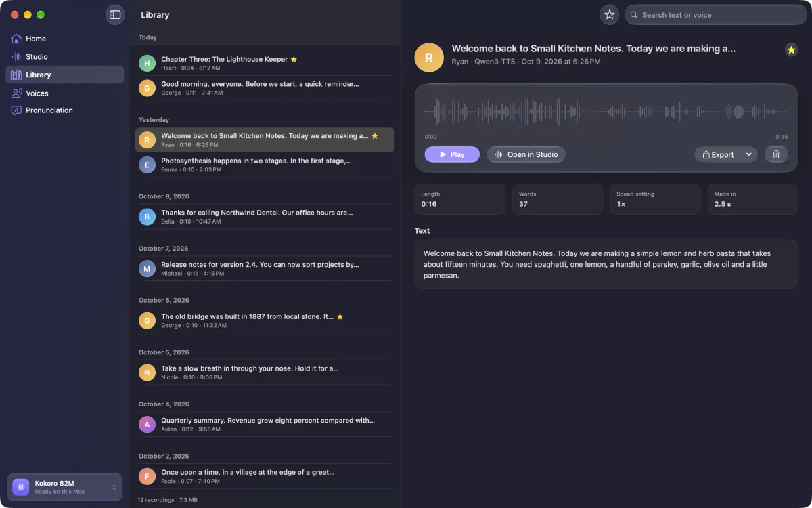Select Take a slow breath recording

pyautogui.click(x=265, y=373)
